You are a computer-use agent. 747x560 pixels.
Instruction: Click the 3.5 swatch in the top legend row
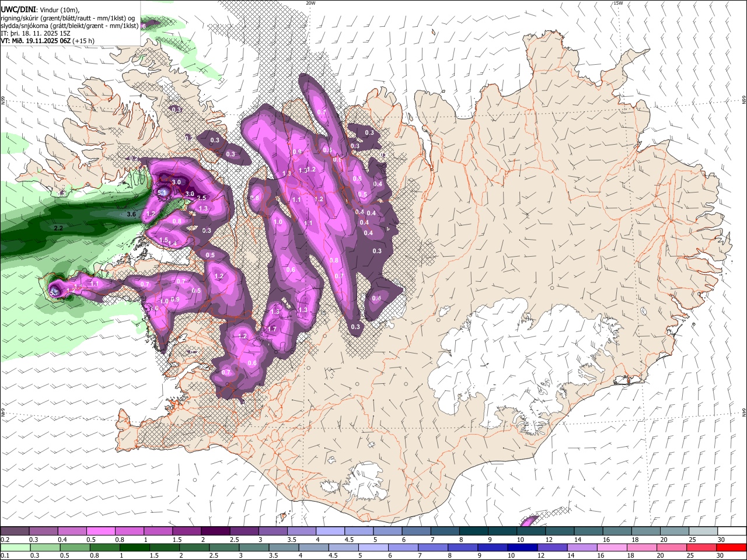pyautogui.click(x=301, y=531)
